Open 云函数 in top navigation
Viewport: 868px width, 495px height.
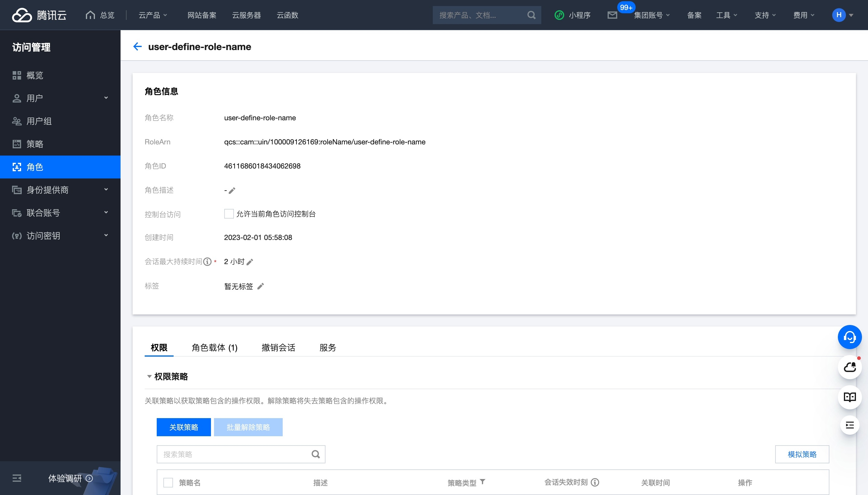[287, 15]
